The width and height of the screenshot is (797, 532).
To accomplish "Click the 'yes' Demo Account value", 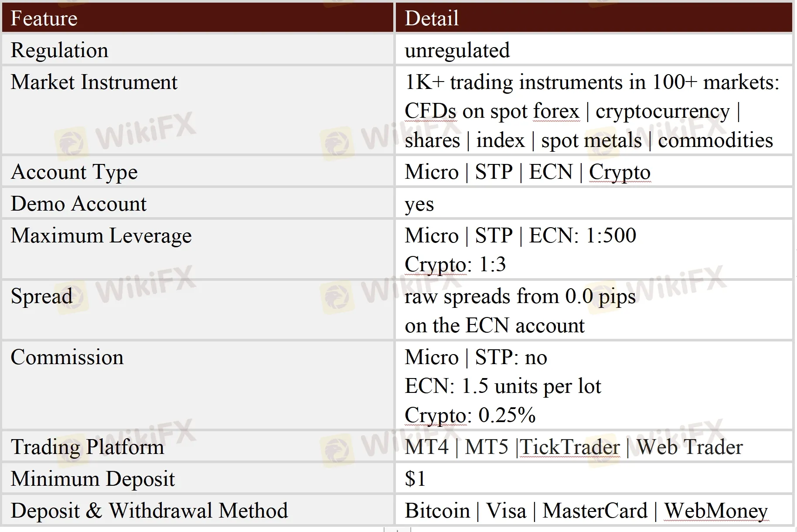I will (419, 204).
